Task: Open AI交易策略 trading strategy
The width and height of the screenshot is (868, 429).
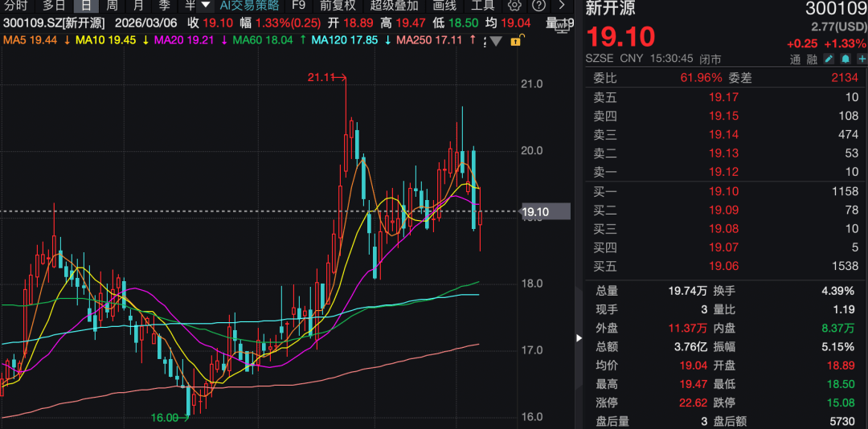Action: 249,6
